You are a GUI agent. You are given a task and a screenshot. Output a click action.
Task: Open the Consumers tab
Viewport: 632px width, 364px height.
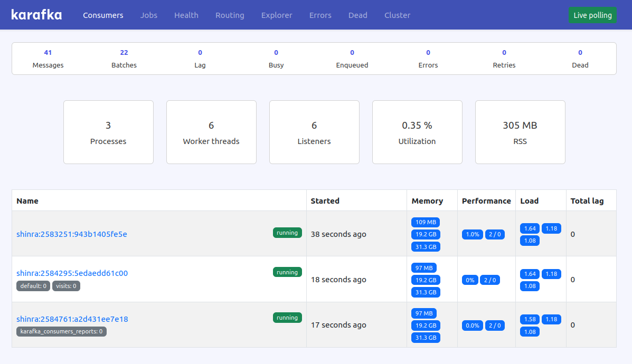pyautogui.click(x=103, y=15)
